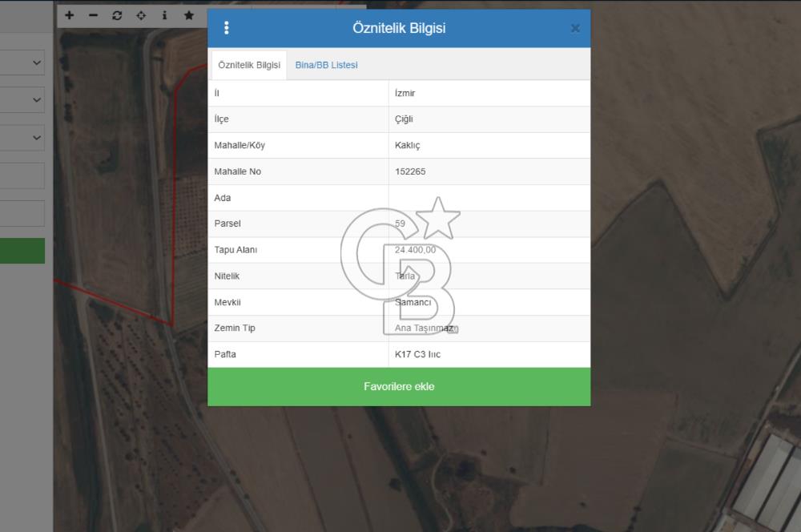Click the Mevkii value Samancı

pos(413,302)
